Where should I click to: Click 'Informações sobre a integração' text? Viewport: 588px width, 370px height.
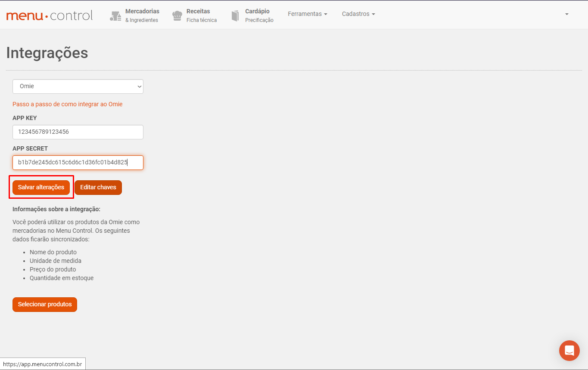[x=56, y=209]
